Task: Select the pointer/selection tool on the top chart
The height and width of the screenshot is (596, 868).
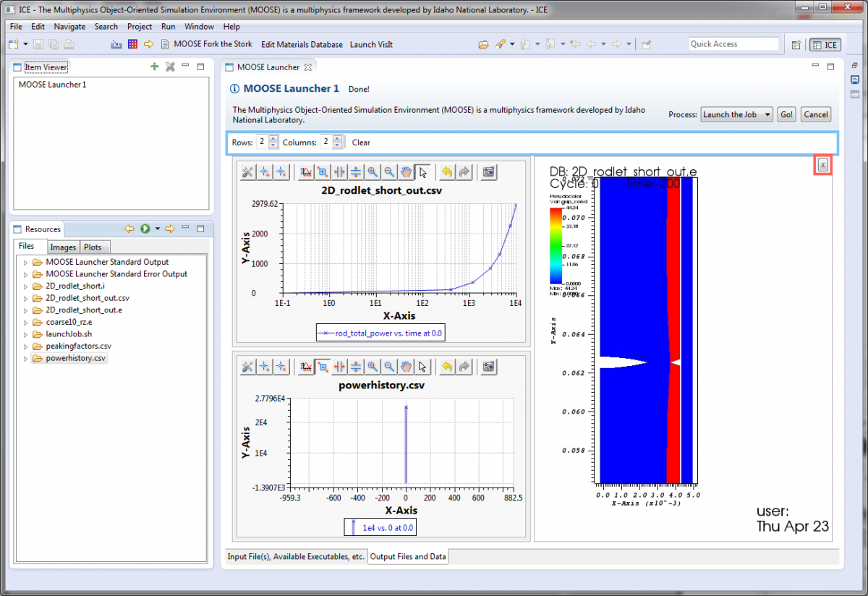Action: pyautogui.click(x=422, y=172)
